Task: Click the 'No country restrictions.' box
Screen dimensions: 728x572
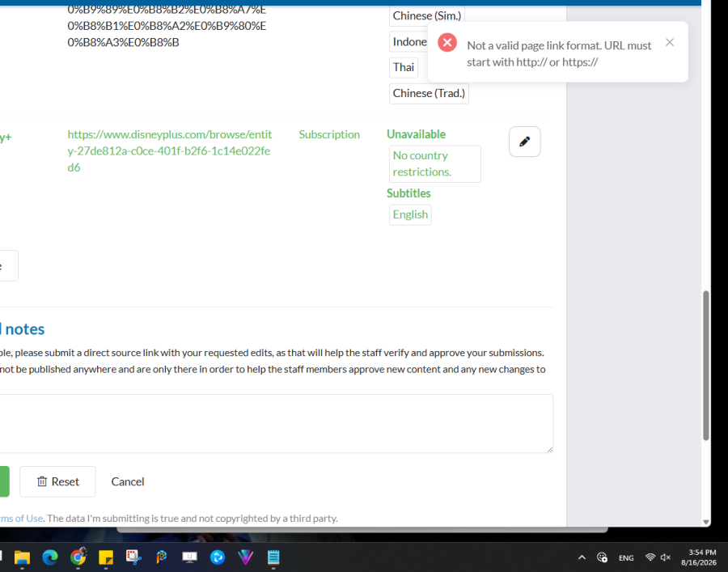Action: [x=434, y=164]
